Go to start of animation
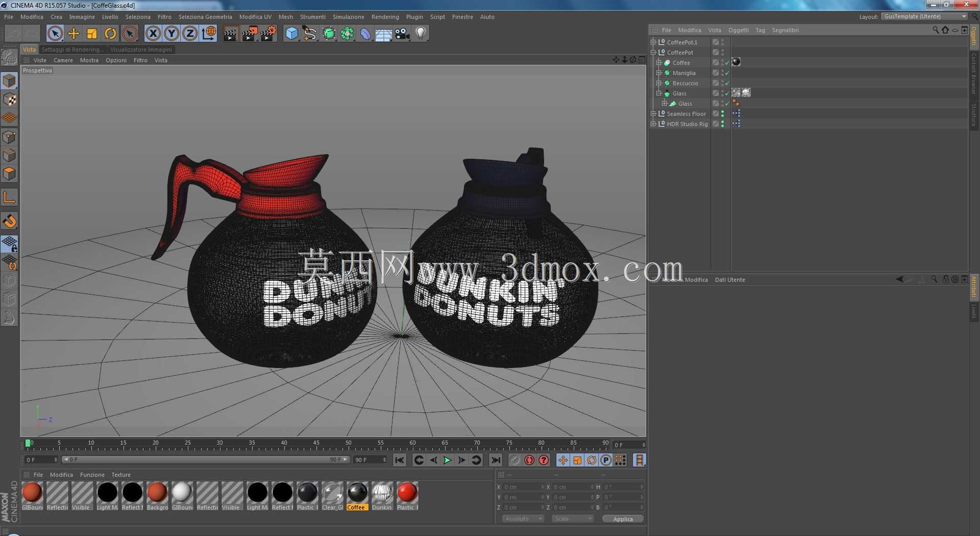980x536 pixels. coord(400,460)
